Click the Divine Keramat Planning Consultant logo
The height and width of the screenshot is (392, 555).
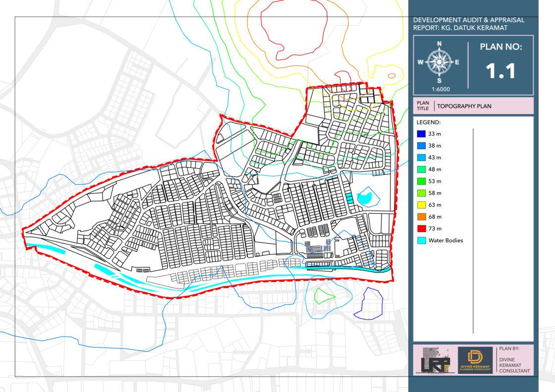coord(475,360)
